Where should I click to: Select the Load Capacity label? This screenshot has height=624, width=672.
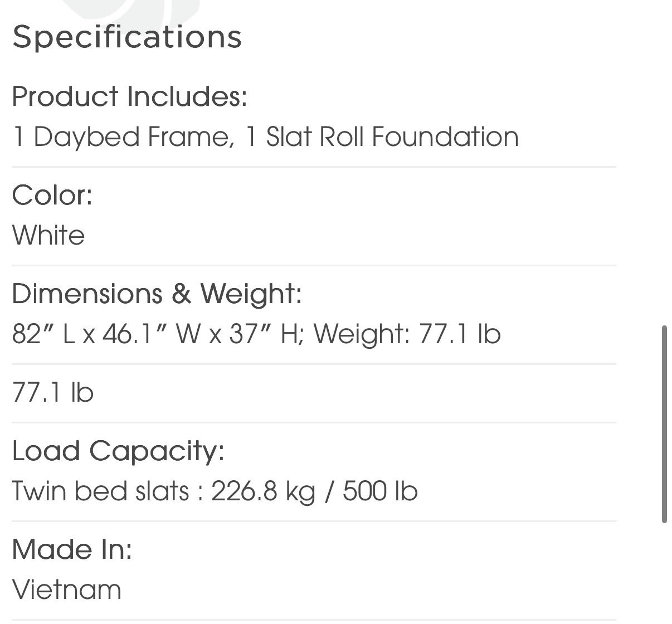(118, 451)
